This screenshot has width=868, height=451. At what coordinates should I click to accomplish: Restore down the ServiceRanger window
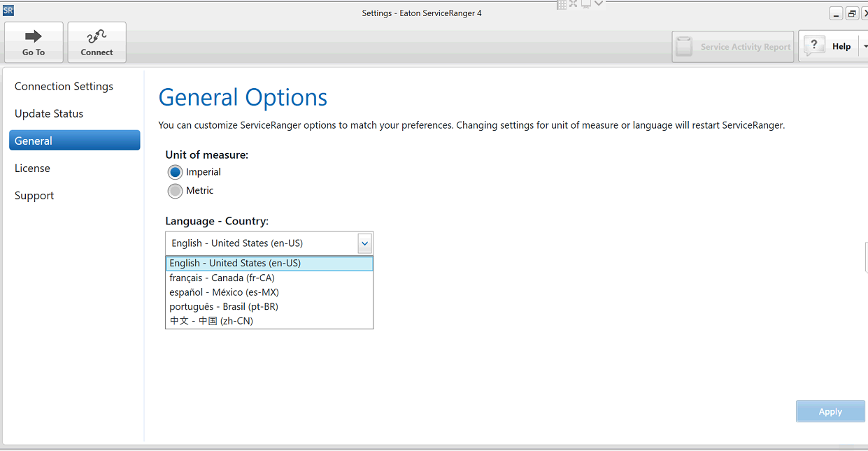click(852, 13)
